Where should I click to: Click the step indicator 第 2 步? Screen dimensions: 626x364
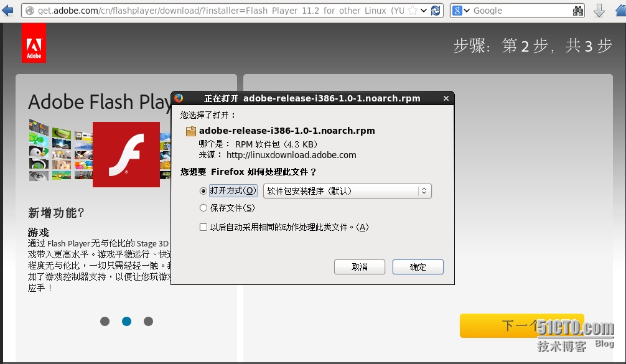525,46
